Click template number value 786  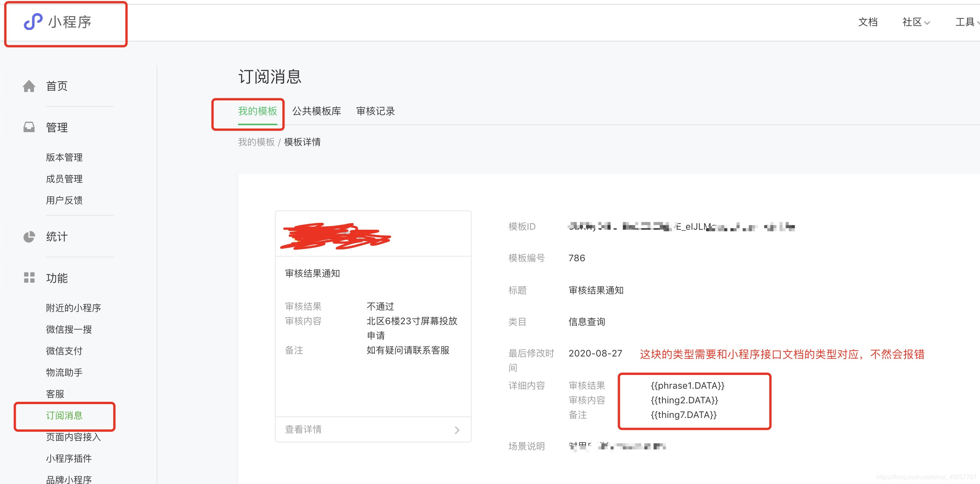click(577, 258)
